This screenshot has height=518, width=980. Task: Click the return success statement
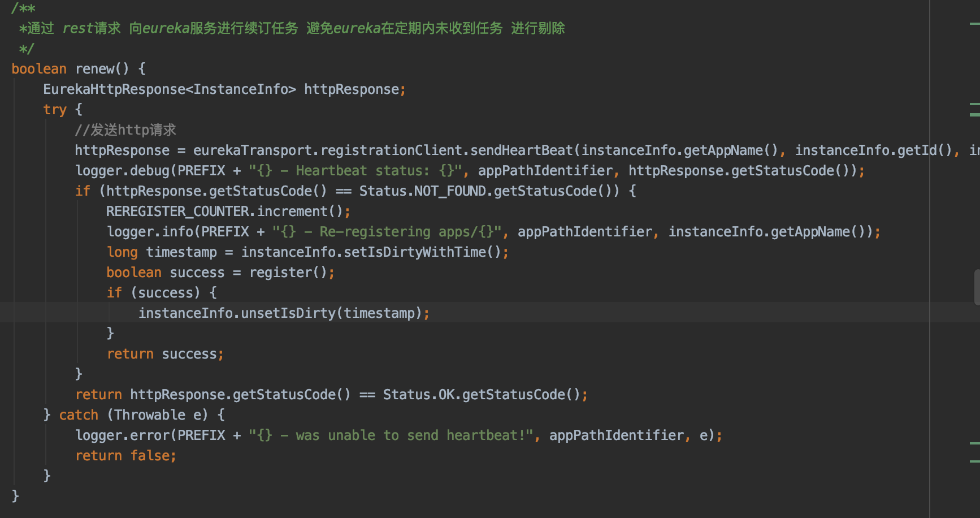coord(165,354)
